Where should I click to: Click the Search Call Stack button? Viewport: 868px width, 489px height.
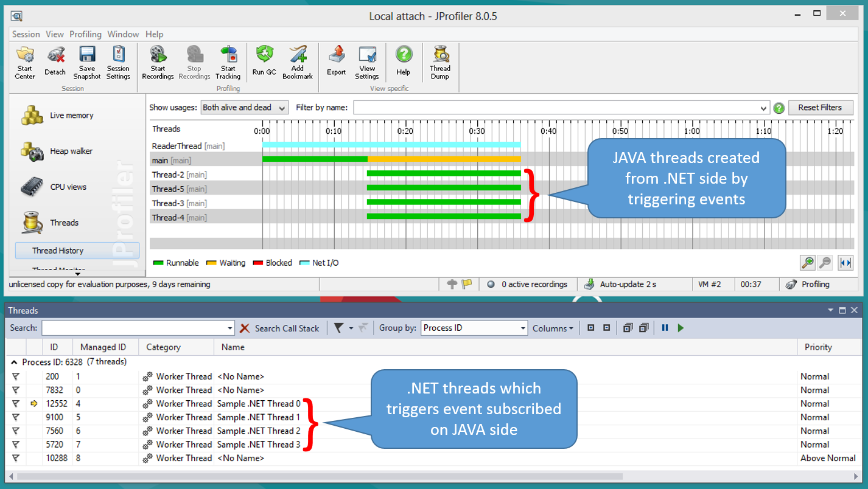click(287, 328)
